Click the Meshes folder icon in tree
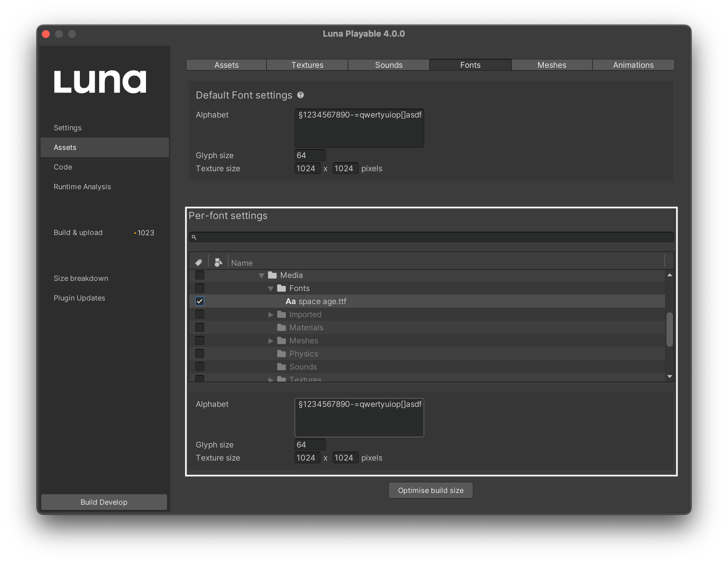Viewport: 728px width, 563px height. 282,340
